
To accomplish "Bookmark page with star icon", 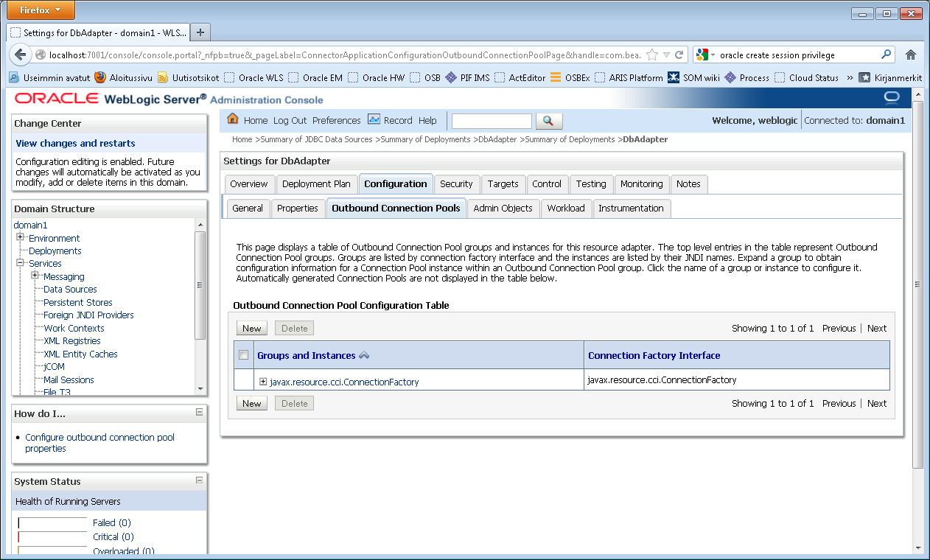I will click(652, 55).
